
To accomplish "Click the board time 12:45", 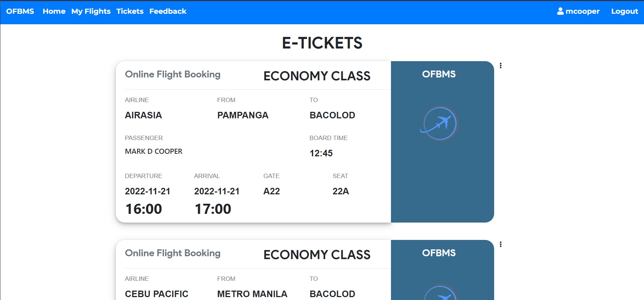I will pos(321,153).
